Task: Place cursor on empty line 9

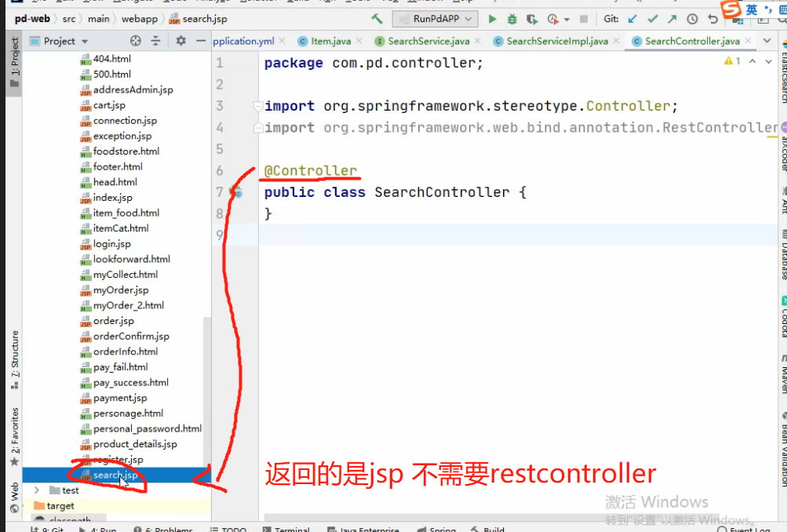Action: pyautogui.click(x=517, y=235)
